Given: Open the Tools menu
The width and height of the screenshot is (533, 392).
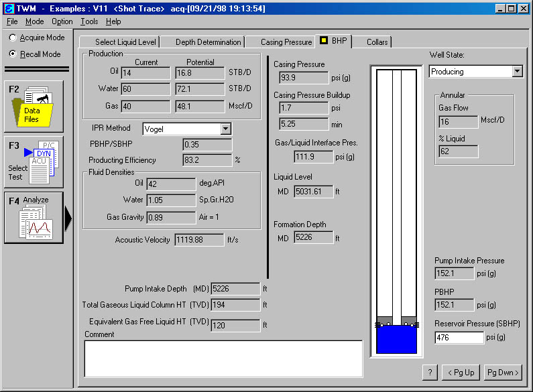Looking at the screenshot, I should 89,21.
